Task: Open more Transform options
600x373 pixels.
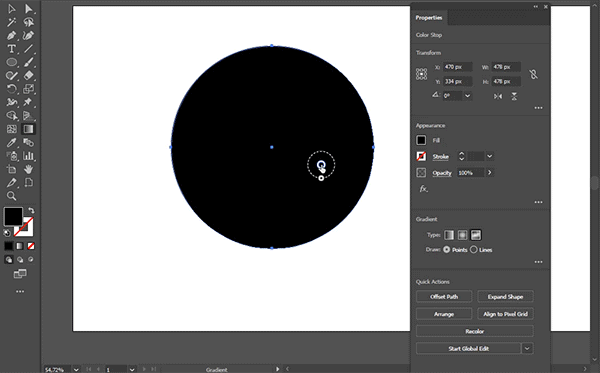Action: point(538,108)
